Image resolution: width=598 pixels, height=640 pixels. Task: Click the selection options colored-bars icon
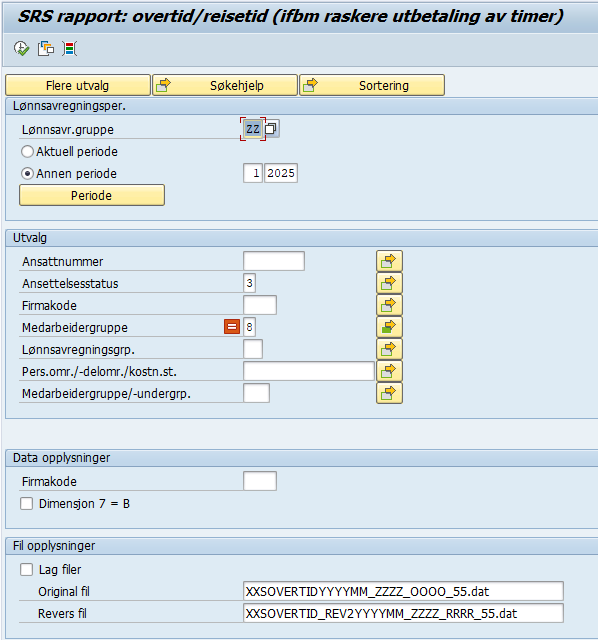point(70,49)
